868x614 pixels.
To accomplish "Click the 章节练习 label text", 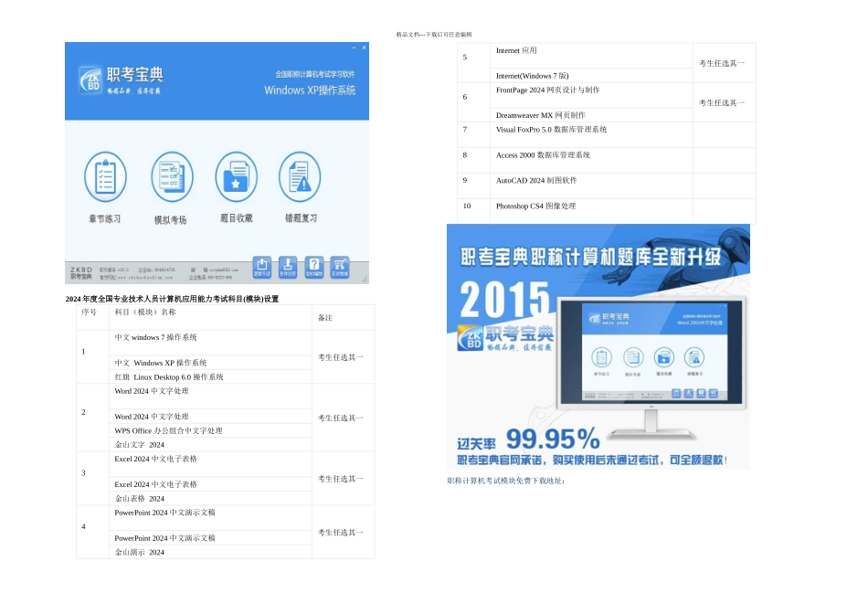I will click(105, 218).
